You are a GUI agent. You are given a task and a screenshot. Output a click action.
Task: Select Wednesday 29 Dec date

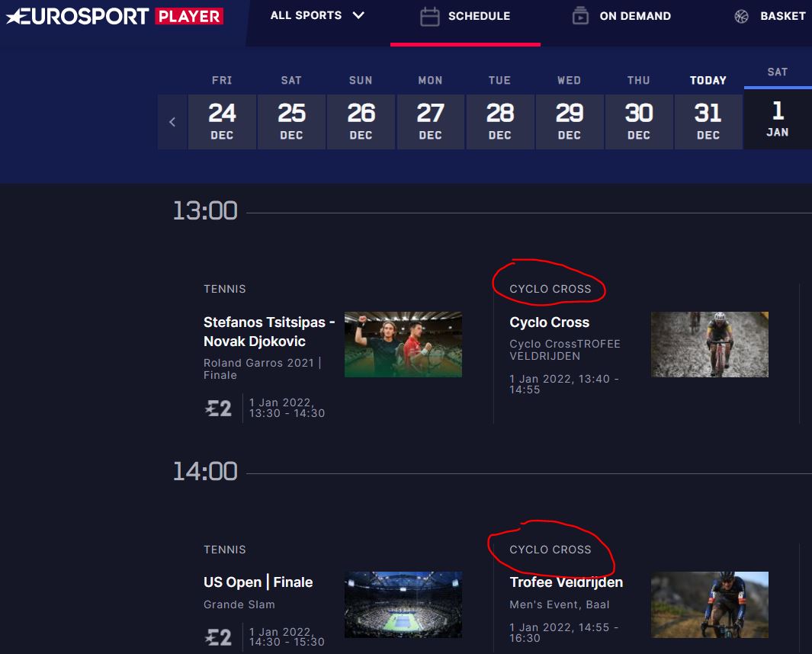[x=569, y=122]
